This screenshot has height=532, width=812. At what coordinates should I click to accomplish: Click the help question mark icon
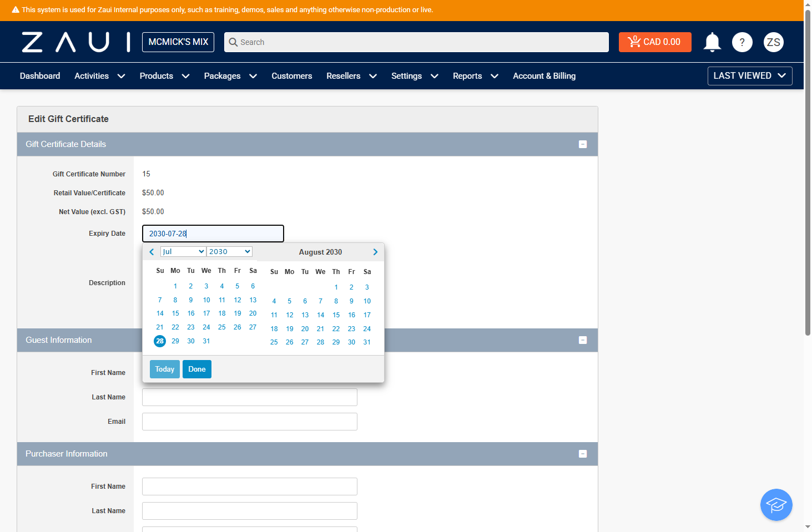(742, 42)
